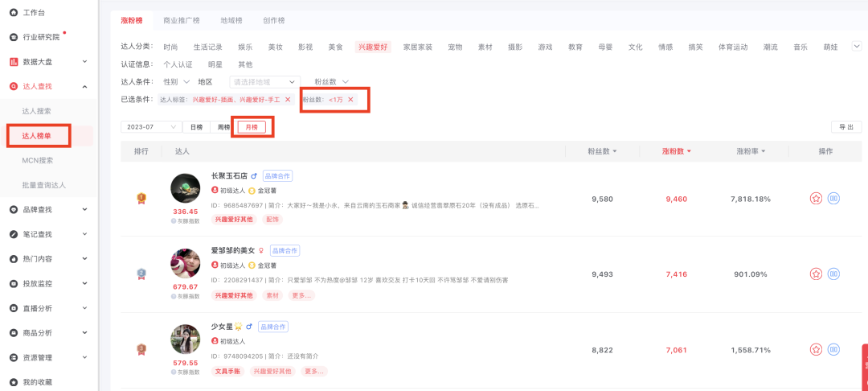Click the 数据大盘 sidebar icon

(x=13, y=62)
